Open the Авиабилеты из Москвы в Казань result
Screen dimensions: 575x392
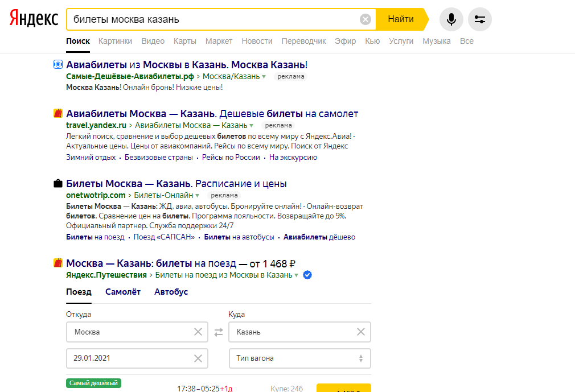[187, 64]
